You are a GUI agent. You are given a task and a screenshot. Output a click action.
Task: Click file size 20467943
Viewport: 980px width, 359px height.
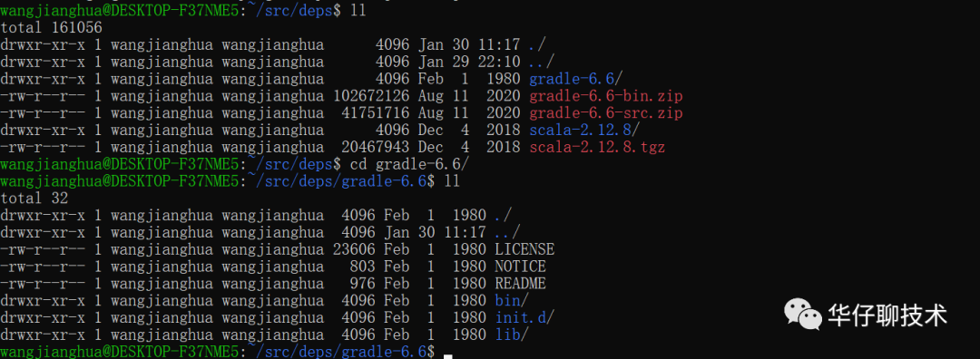tap(376, 148)
